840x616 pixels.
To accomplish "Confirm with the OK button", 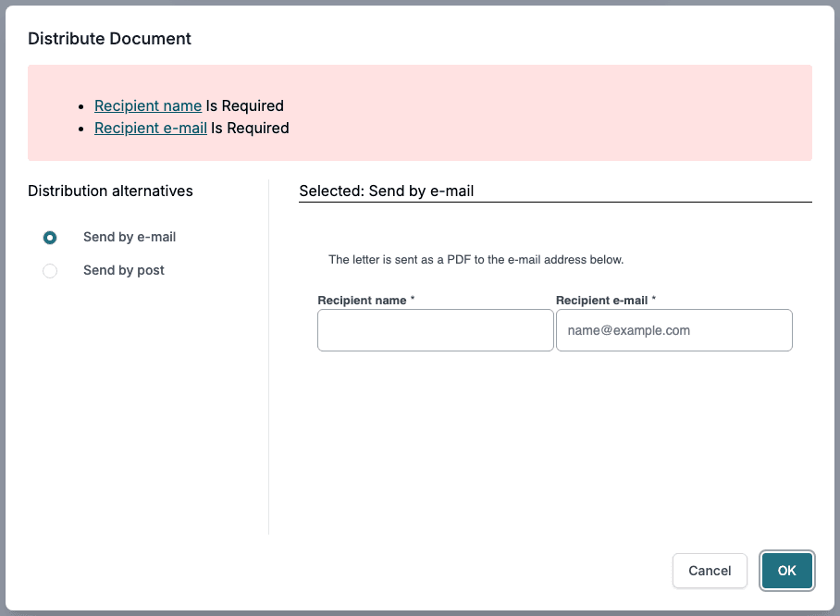I will [x=787, y=571].
